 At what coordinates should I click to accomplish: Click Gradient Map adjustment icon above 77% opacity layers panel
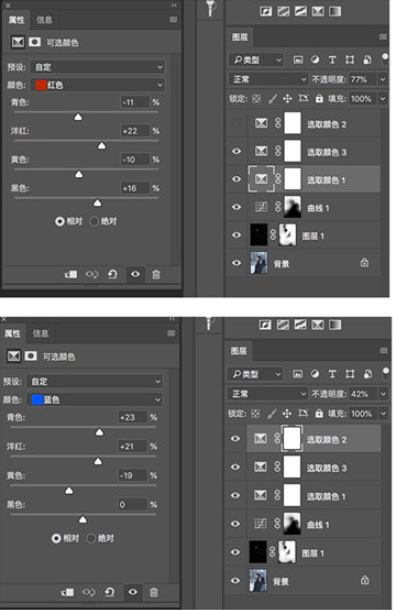coord(335,11)
